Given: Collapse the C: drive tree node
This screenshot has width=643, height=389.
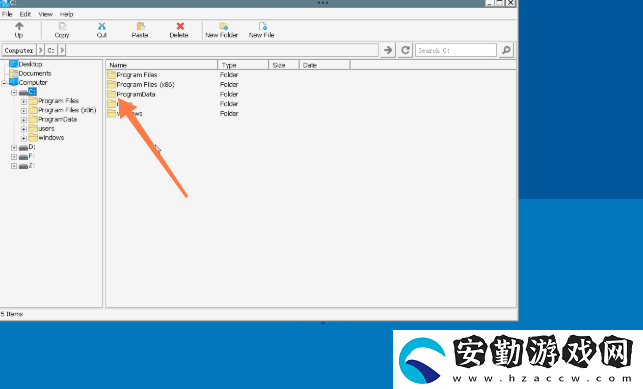Looking at the screenshot, I should click(x=14, y=93).
